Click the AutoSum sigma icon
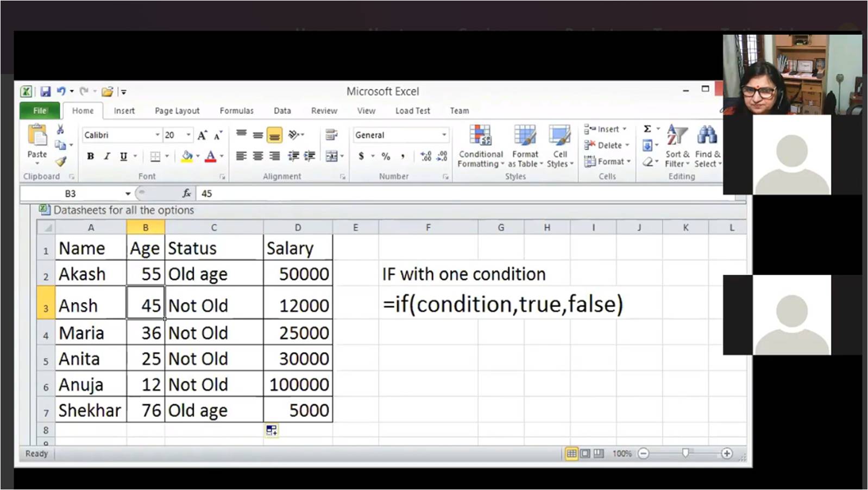 [x=647, y=129]
